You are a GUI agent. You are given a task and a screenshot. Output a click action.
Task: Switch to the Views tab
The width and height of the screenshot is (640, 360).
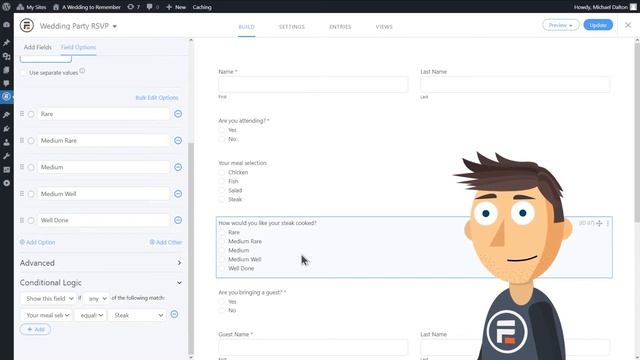[x=384, y=27]
